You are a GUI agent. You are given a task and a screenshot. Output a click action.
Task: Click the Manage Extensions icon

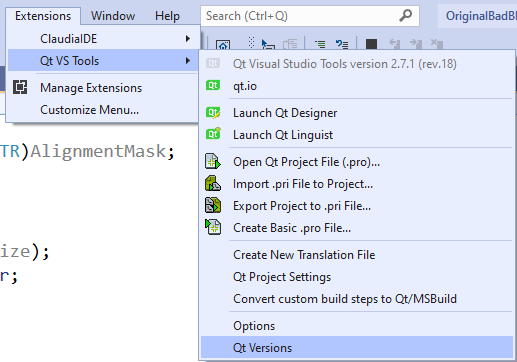[x=20, y=87]
